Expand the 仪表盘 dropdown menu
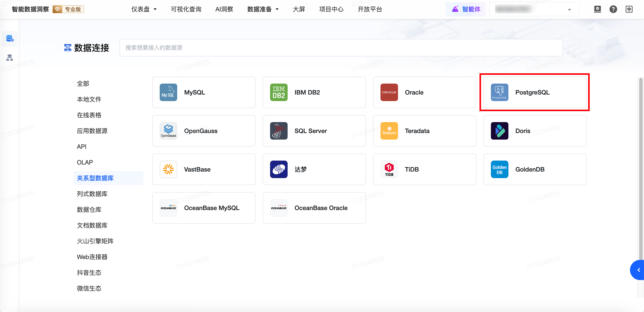 [144, 9]
